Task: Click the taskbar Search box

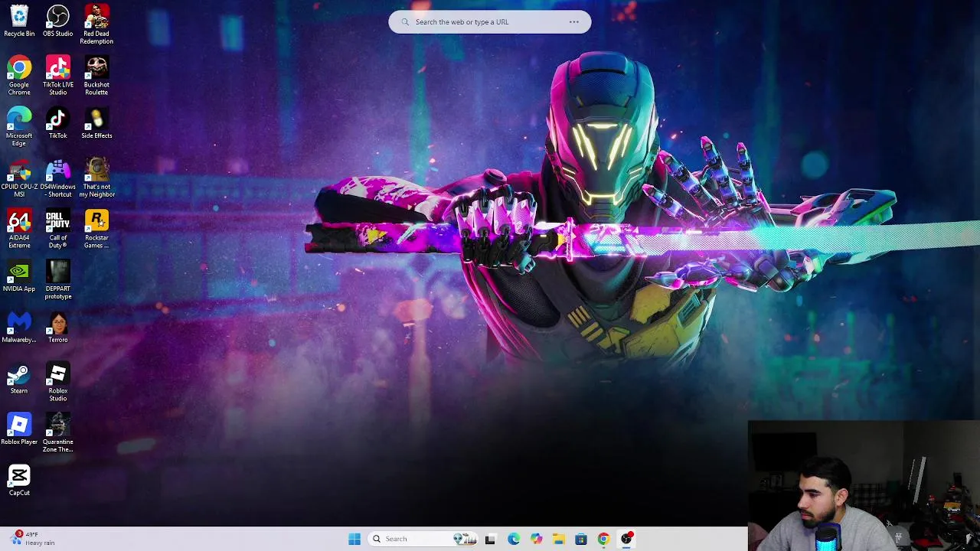Action: point(423,539)
